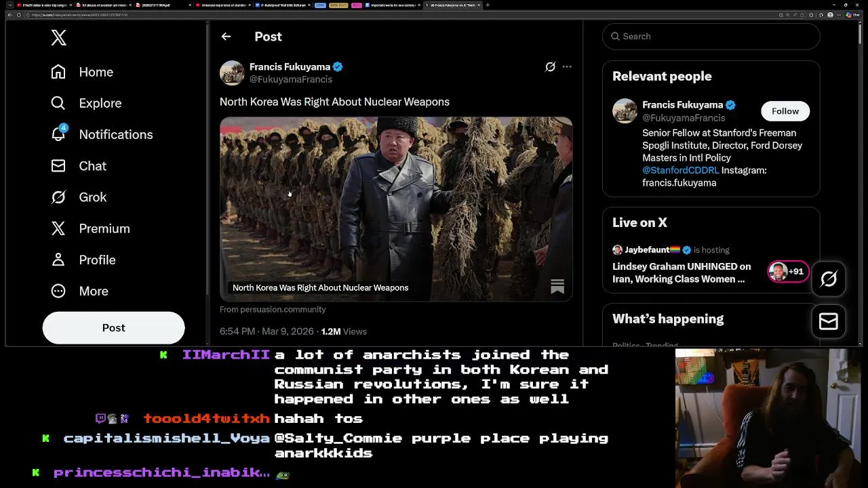Open Francis Fukuyama avatar in Relevant people
The image size is (868, 488).
click(625, 111)
